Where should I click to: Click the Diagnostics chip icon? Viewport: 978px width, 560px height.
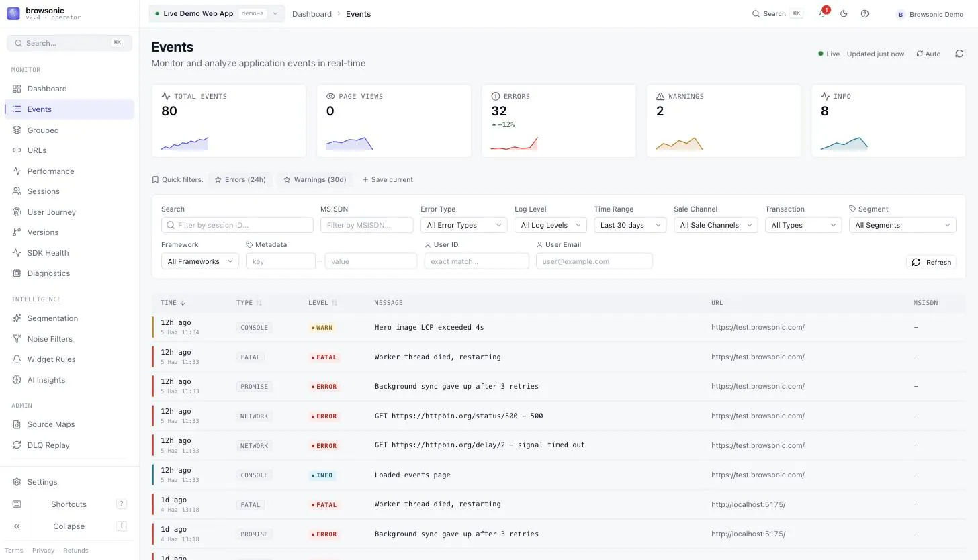pos(17,273)
